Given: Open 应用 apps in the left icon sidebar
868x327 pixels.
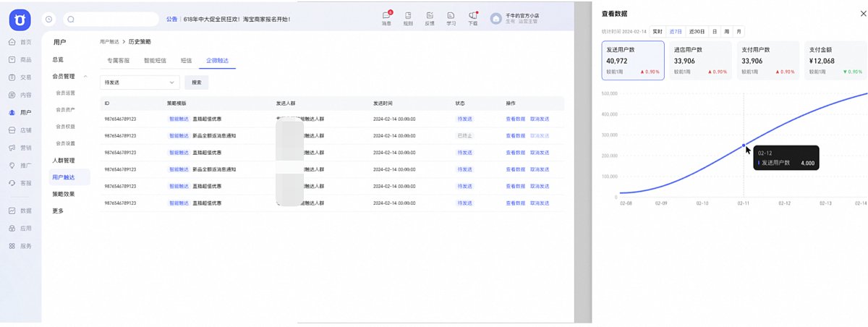Looking at the screenshot, I should [20, 228].
